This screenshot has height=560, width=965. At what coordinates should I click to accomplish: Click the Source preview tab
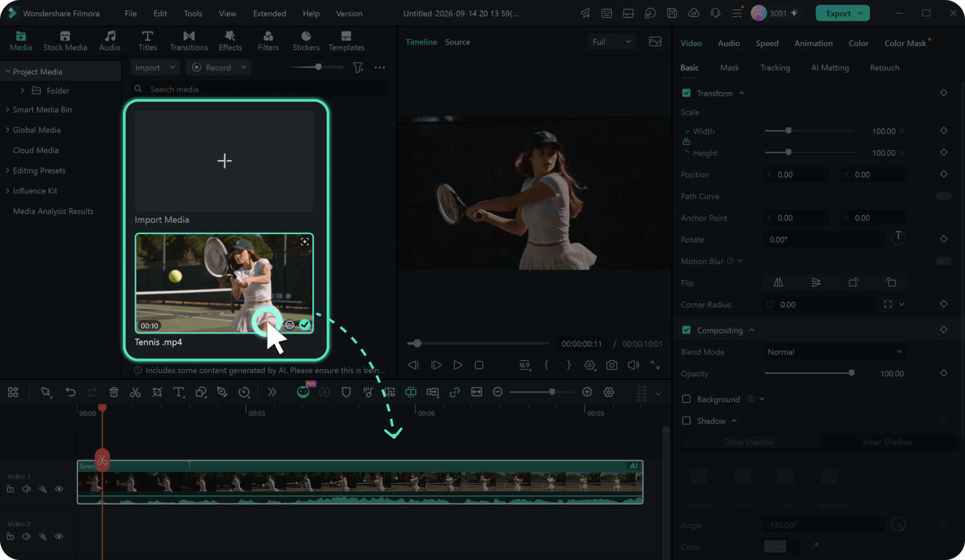[x=457, y=42]
